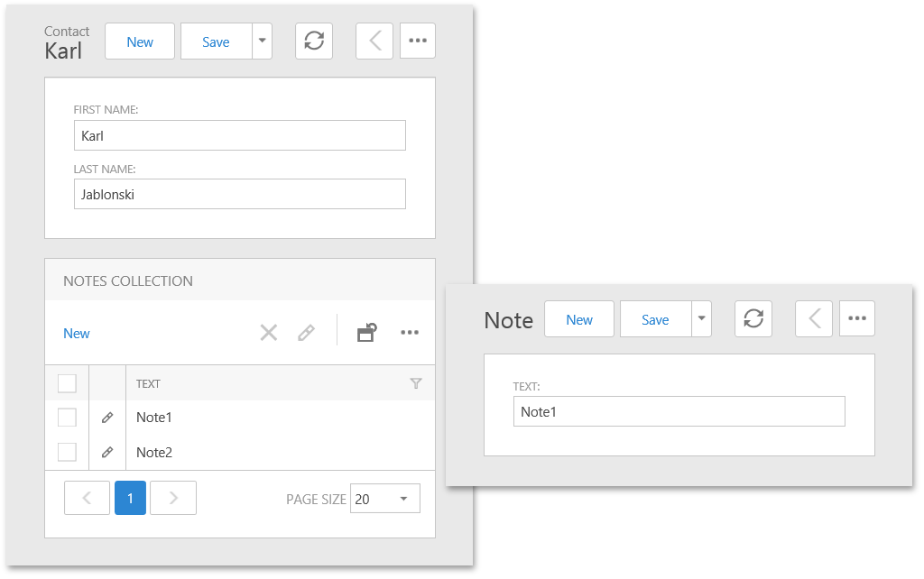Click the Save button in Note panel

click(655, 319)
